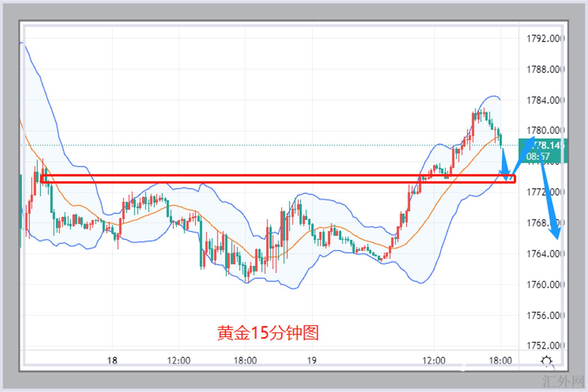588x392 pixels.
Task: Click the 1760.000 price scale value
Action: (545, 284)
